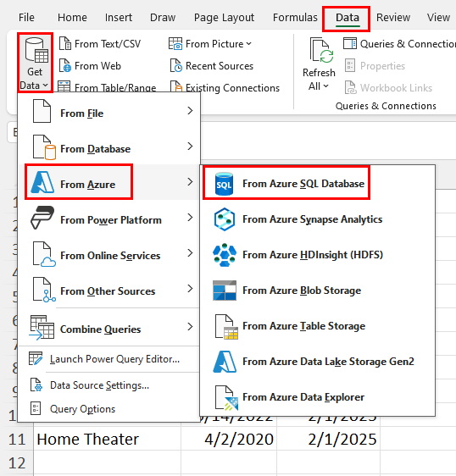456x476 pixels.
Task: Expand the From Picture dropdown arrow
Action: click(249, 44)
